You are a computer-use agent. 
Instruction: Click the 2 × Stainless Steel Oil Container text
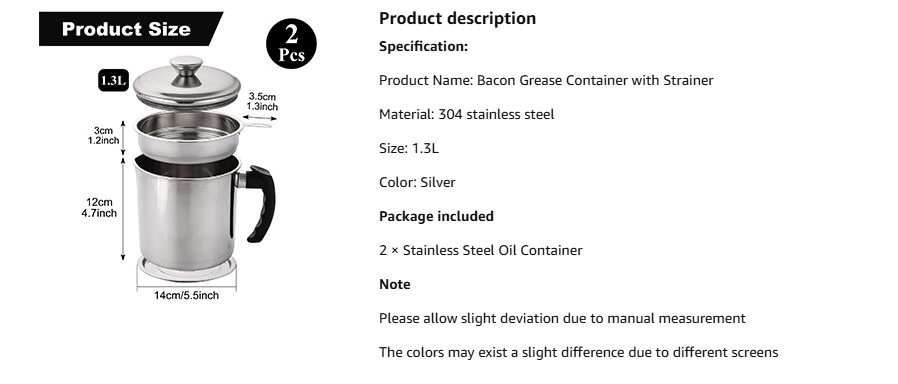pyautogui.click(x=480, y=250)
